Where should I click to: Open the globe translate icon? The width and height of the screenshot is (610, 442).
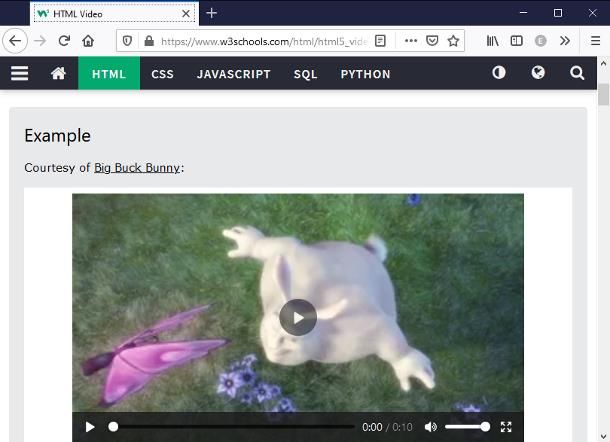538,73
